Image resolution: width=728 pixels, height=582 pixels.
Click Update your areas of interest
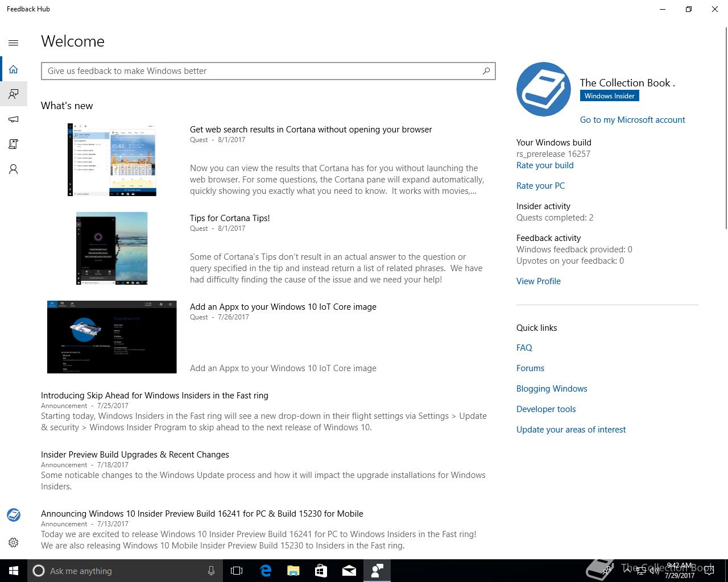click(571, 430)
